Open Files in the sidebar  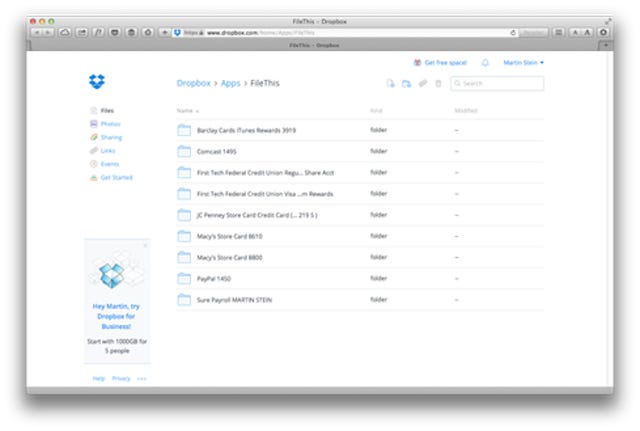[x=107, y=111]
